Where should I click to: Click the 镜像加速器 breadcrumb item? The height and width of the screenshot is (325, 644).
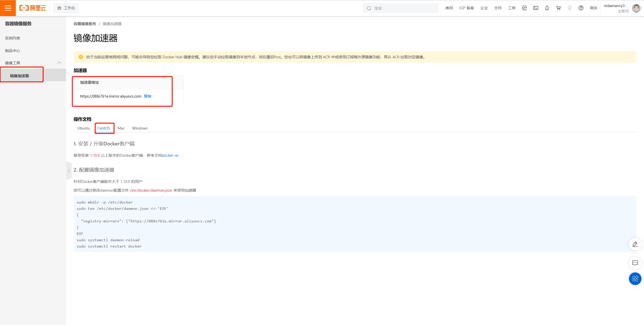click(x=112, y=24)
